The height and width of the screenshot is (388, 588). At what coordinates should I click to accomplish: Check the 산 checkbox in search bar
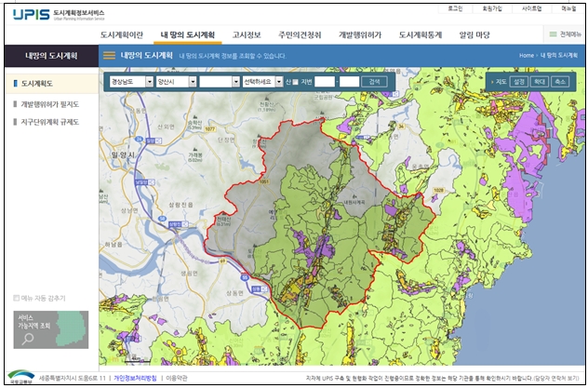coord(294,82)
